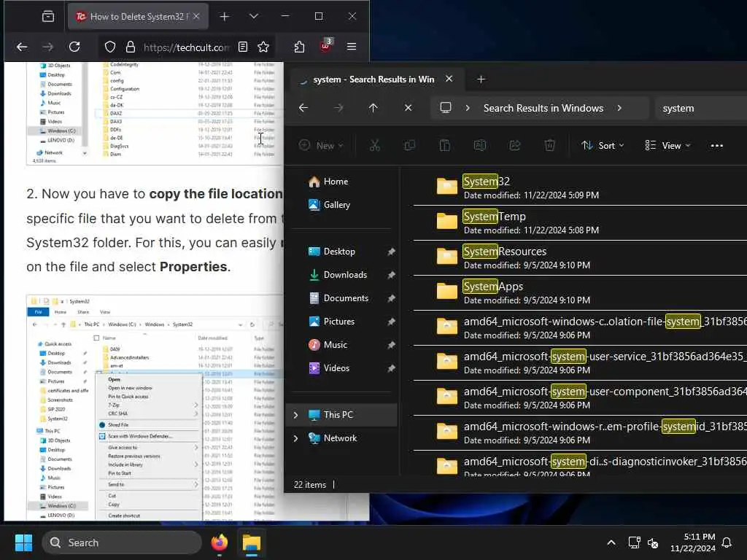
Task: Click uBlock Origin extension icon
Action: click(x=325, y=46)
